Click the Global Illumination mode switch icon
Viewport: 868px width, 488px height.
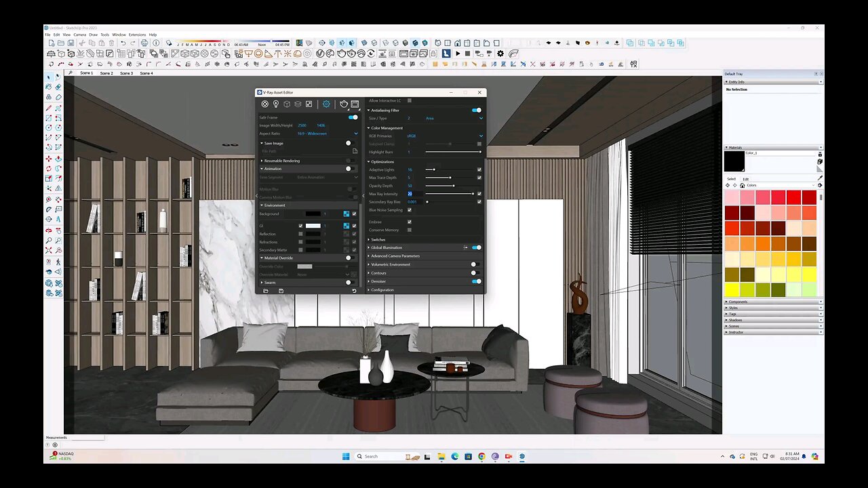[465, 247]
